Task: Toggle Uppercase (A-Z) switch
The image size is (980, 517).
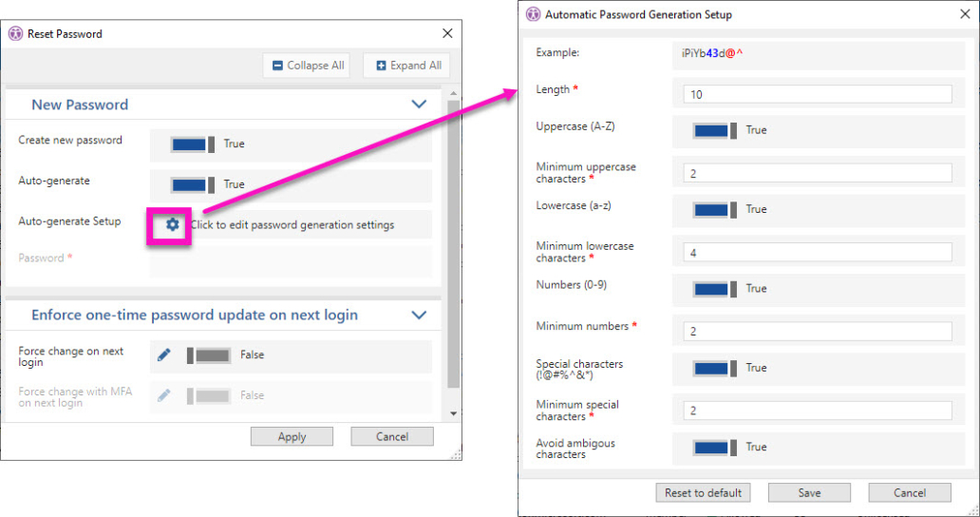Action: 715,130
